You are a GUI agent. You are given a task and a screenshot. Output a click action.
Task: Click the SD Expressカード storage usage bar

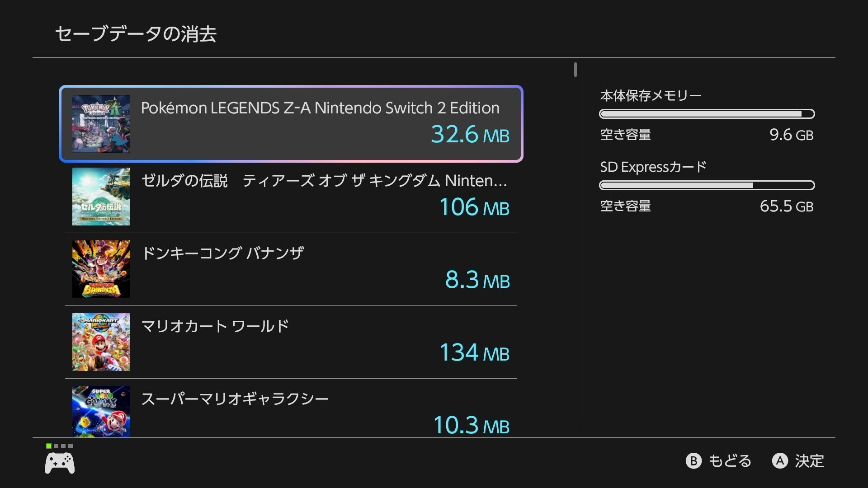[x=707, y=185]
